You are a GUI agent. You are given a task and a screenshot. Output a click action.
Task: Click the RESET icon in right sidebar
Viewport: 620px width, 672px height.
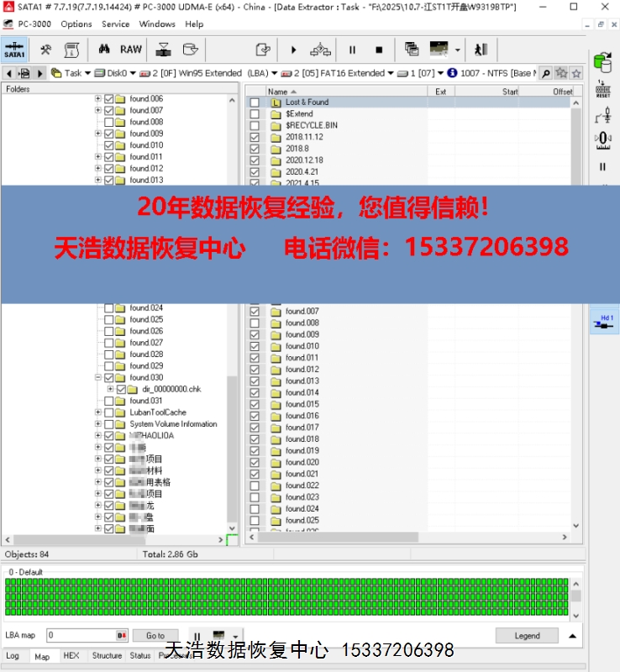pos(602,90)
